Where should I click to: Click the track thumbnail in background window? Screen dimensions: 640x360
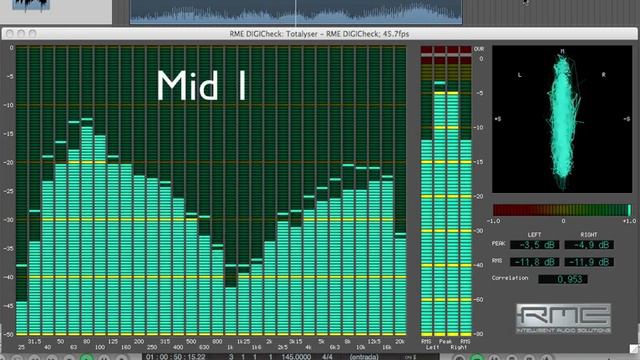point(31,5)
